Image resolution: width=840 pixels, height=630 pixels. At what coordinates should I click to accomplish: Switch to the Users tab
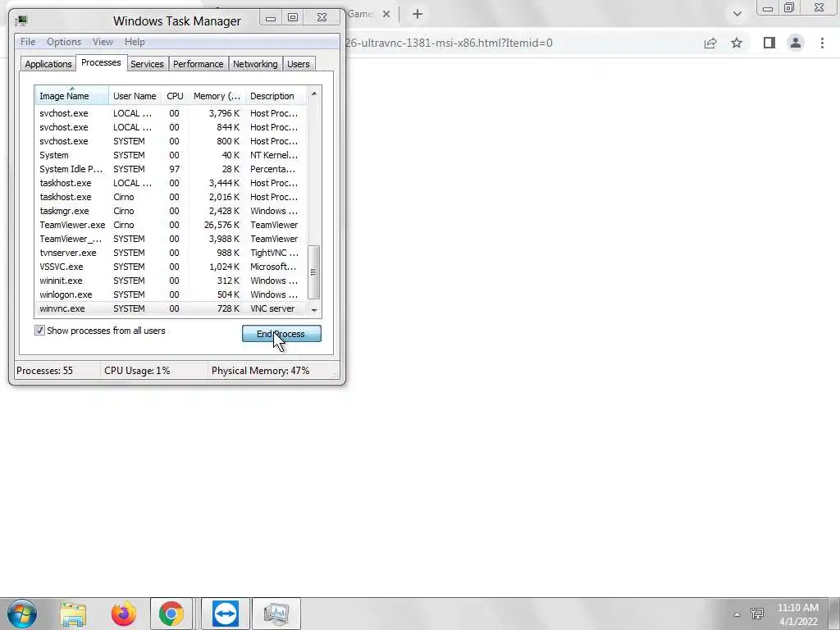pos(299,64)
